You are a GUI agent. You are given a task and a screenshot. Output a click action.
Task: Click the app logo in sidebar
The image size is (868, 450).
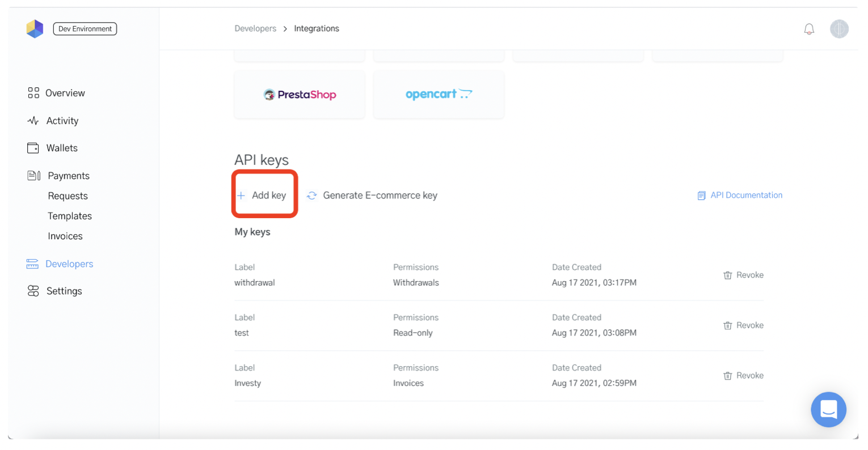click(35, 29)
